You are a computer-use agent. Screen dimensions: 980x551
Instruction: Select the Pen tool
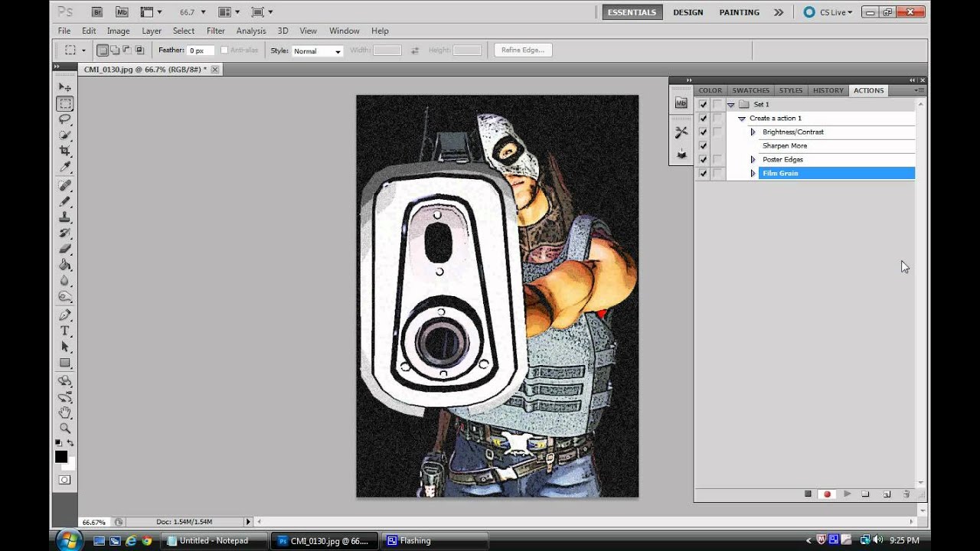click(x=65, y=315)
